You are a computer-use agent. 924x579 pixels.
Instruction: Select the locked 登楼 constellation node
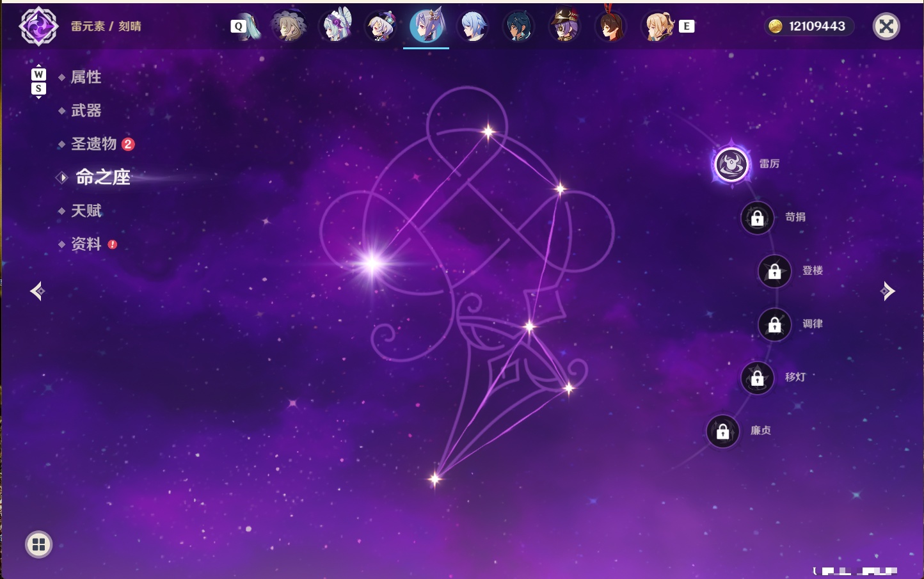[x=775, y=271]
